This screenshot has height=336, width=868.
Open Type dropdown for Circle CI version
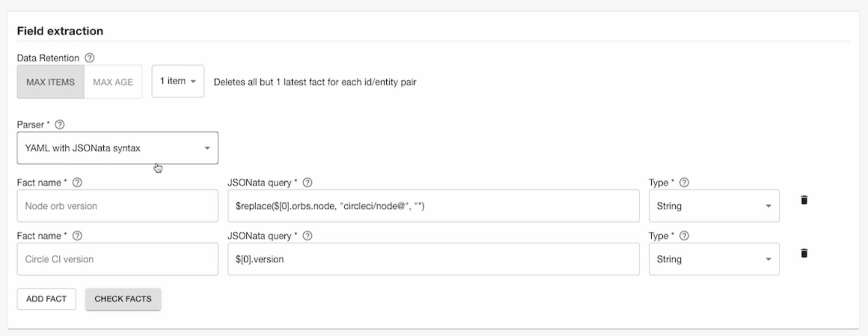coord(714,259)
